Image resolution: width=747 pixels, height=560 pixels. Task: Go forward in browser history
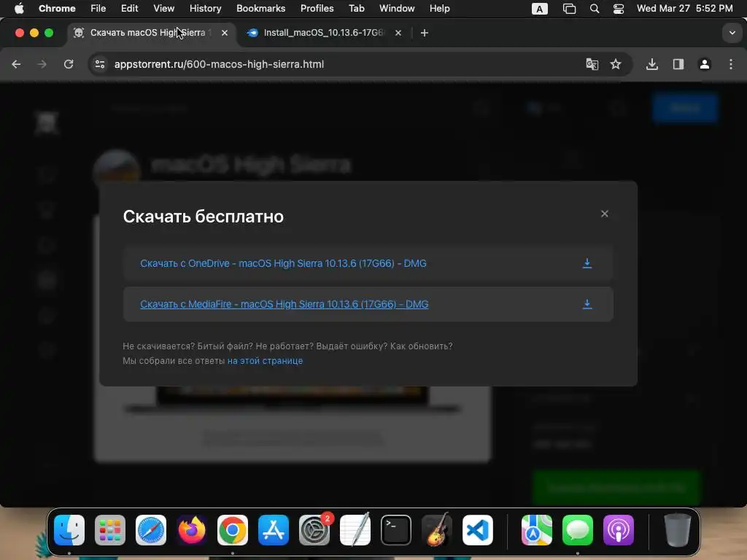[x=42, y=64]
